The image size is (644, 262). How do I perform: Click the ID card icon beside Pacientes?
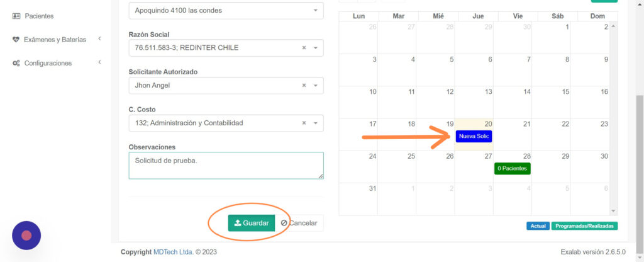click(16, 16)
